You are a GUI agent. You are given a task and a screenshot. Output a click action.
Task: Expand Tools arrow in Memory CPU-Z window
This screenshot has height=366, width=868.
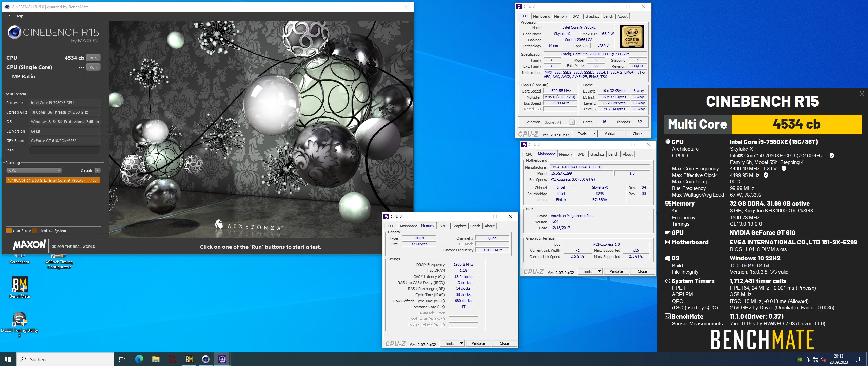click(461, 344)
